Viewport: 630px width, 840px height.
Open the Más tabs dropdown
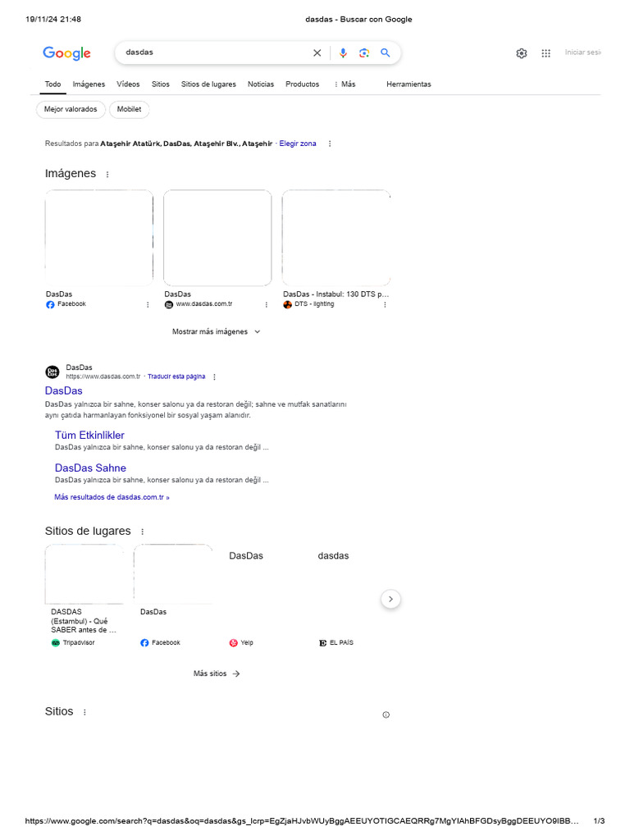coord(345,84)
